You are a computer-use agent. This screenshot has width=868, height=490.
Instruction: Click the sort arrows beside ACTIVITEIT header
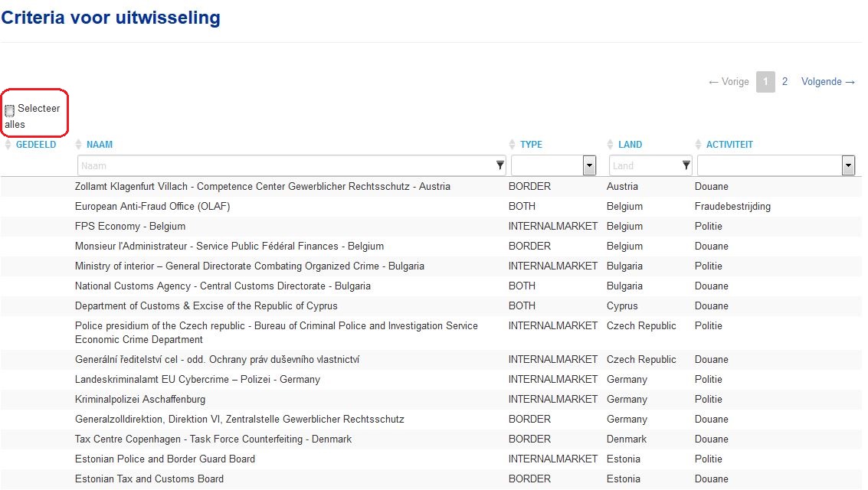tap(698, 145)
